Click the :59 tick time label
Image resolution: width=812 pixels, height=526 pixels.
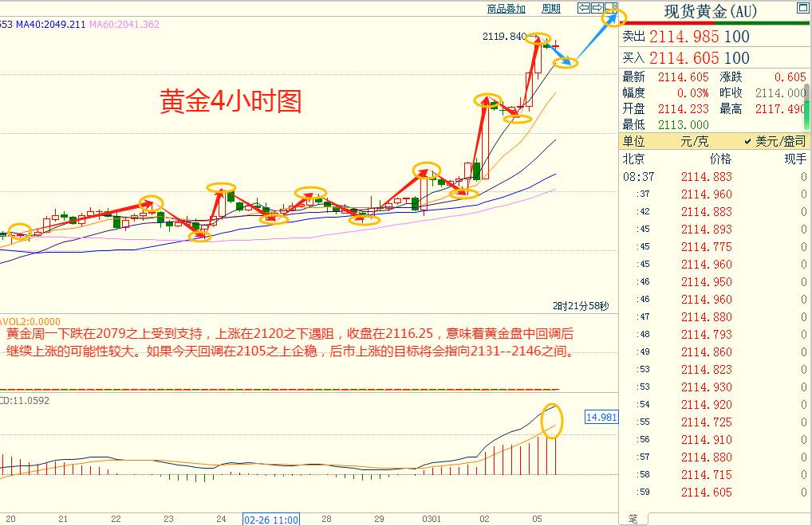[x=643, y=492]
